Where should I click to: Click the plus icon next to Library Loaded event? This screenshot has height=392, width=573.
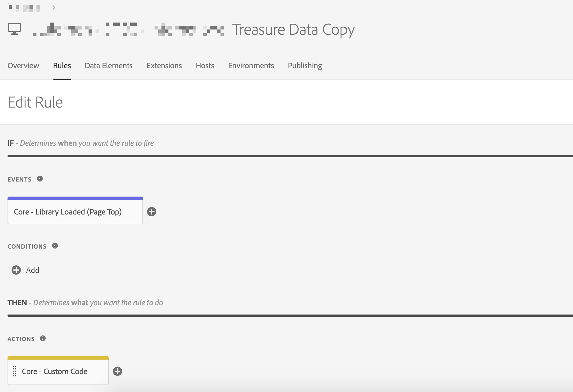(152, 212)
